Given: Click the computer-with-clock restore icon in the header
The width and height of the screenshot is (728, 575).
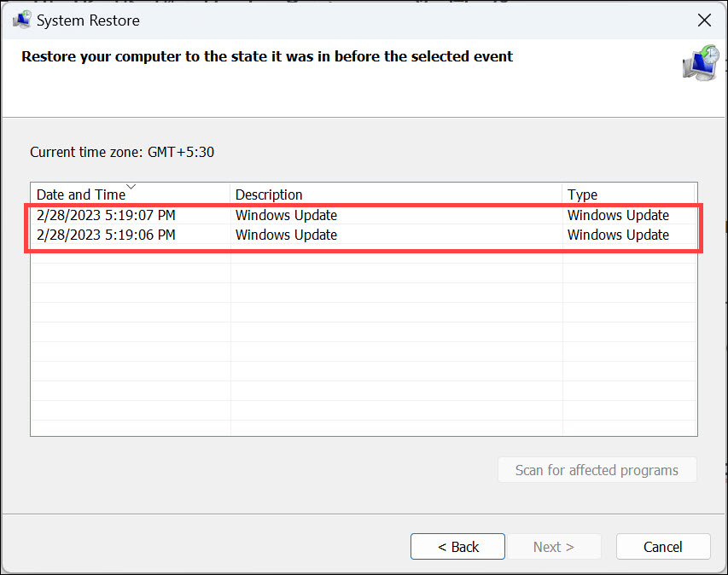Looking at the screenshot, I should (x=701, y=64).
